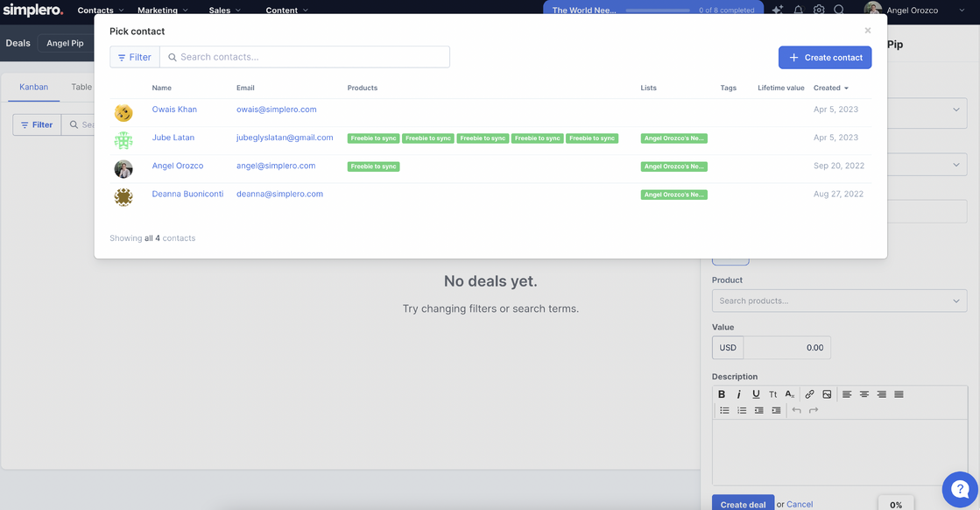
Task: Expand the Product search dropdown
Action: (839, 301)
